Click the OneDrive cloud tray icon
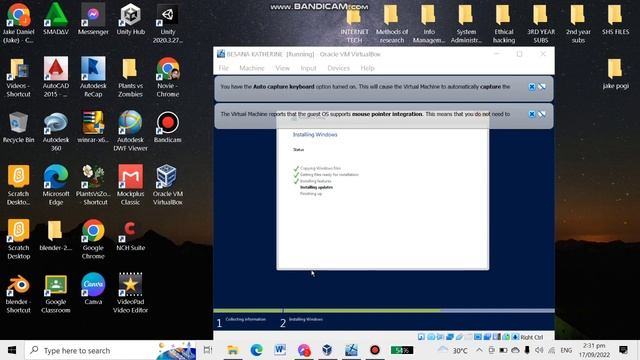The height and width of the screenshot is (360, 640). [515, 350]
